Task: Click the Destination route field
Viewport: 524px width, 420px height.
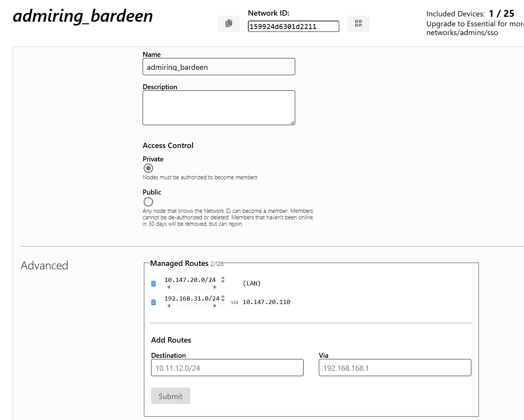Action: 227,368
